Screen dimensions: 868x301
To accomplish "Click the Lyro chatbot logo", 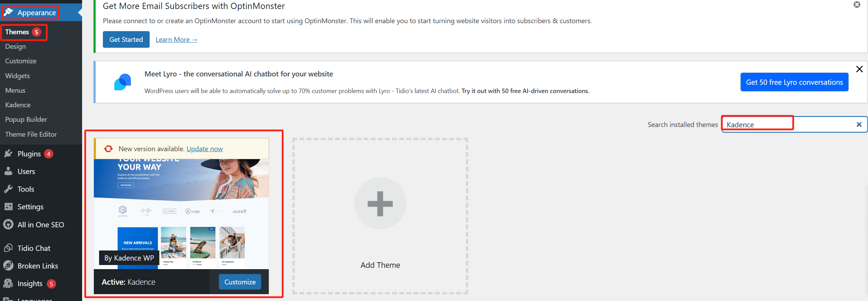I will 123,82.
